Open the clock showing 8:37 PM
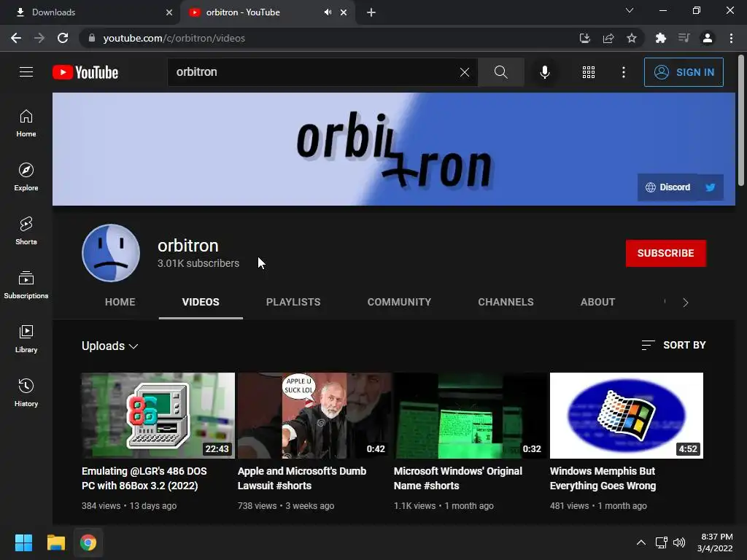This screenshot has height=560, width=747. (x=715, y=542)
